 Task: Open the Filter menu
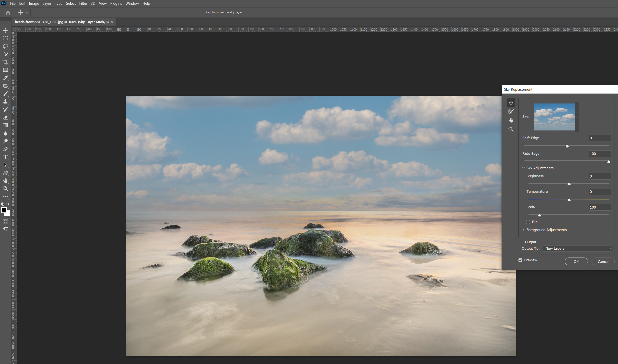click(83, 3)
